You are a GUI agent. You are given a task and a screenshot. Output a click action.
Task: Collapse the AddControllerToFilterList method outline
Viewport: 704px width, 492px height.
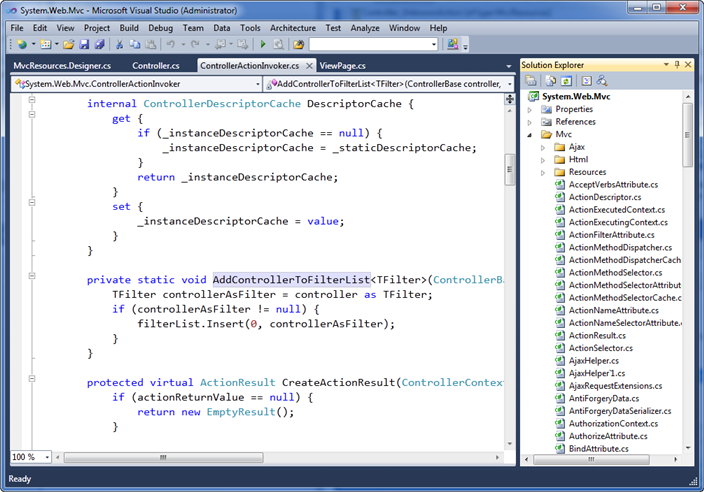pos(32,276)
